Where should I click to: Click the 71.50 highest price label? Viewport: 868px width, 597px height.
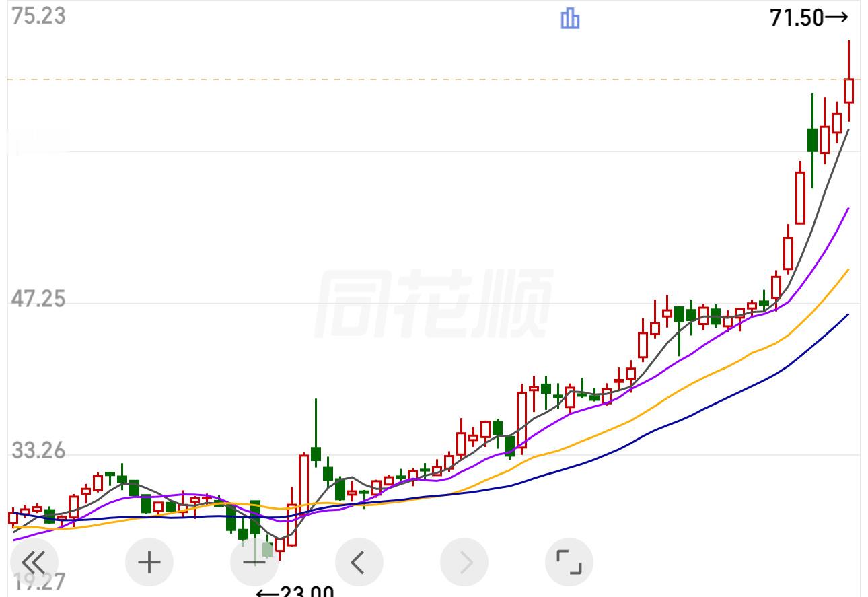(x=809, y=18)
